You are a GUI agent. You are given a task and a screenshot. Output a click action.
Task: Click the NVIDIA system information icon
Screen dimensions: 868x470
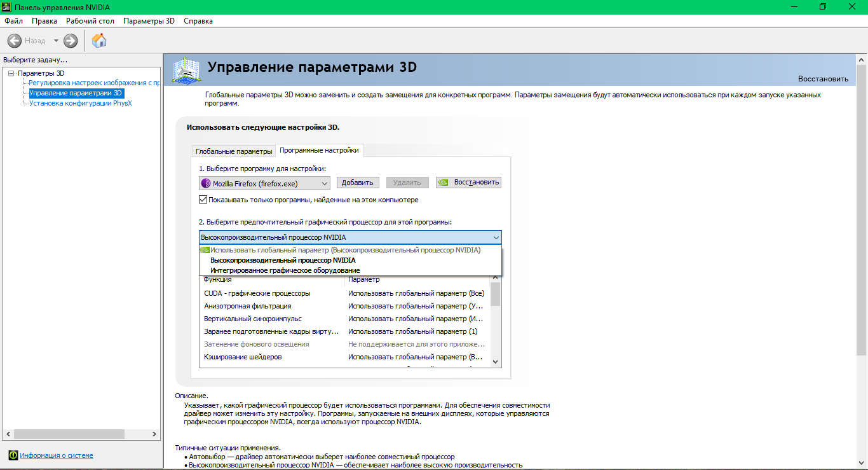(13, 455)
